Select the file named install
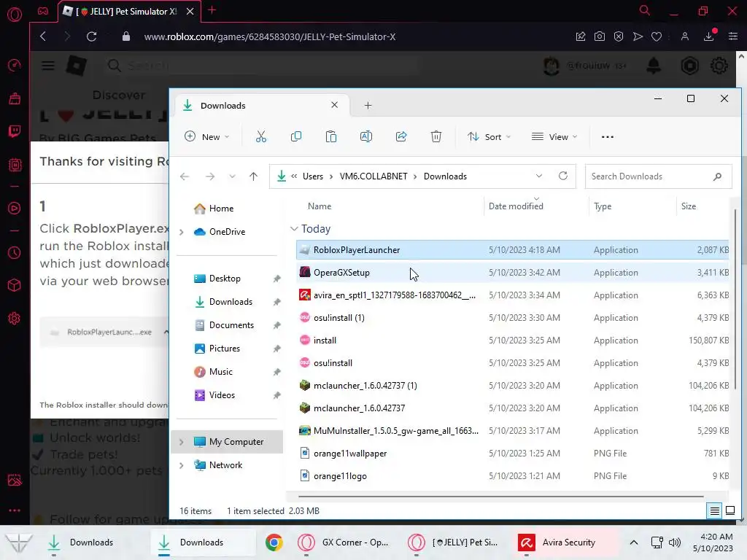The height and width of the screenshot is (560, 747). (512, 341)
